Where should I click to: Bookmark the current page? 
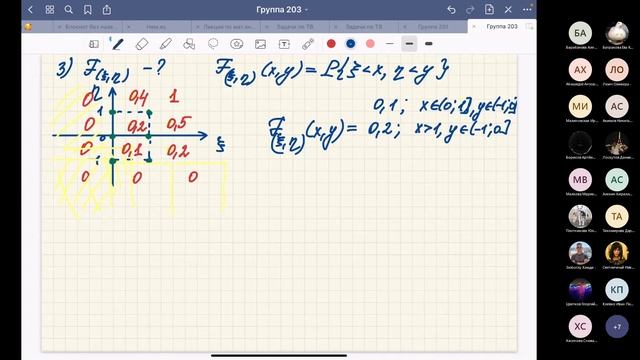(x=87, y=9)
